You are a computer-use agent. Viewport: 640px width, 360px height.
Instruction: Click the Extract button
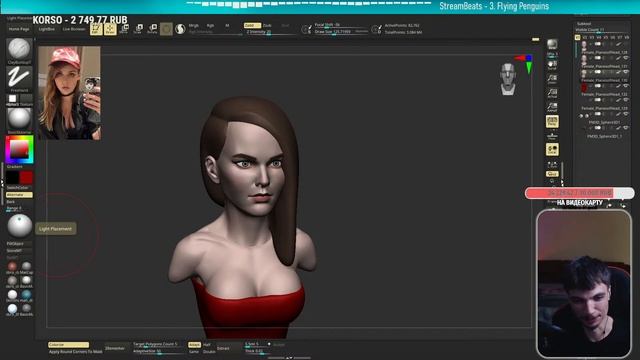pos(223,349)
